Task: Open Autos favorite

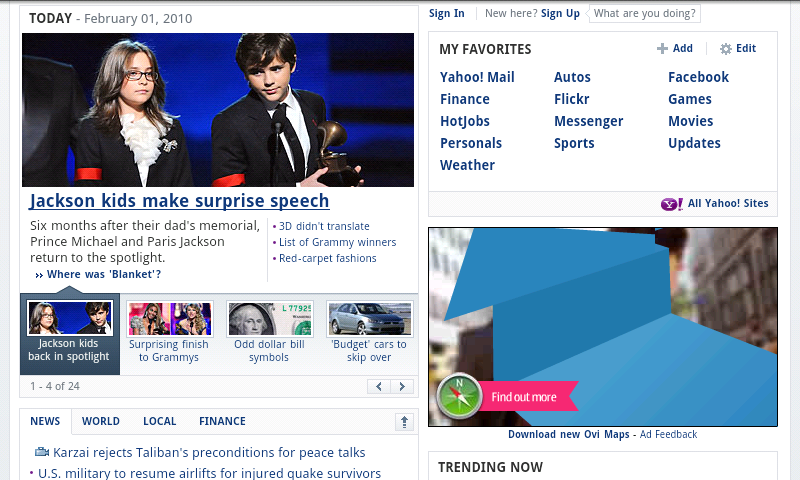Action: [572, 77]
